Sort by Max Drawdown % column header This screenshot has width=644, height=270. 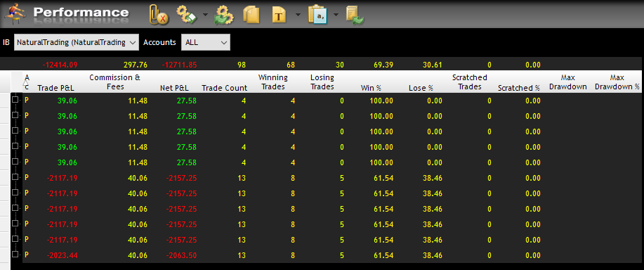pyautogui.click(x=617, y=82)
